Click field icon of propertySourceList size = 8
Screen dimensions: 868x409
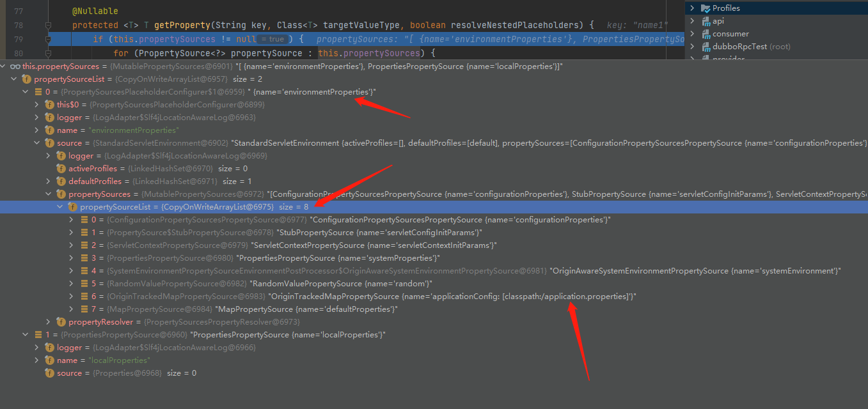[72, 207]
